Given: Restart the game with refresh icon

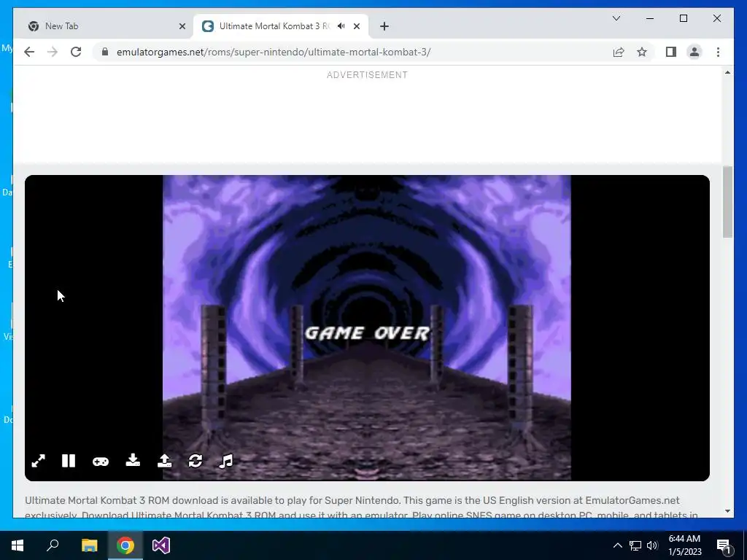Looking at the screenshot, I should pyautogui.click(x=196, y=461).
